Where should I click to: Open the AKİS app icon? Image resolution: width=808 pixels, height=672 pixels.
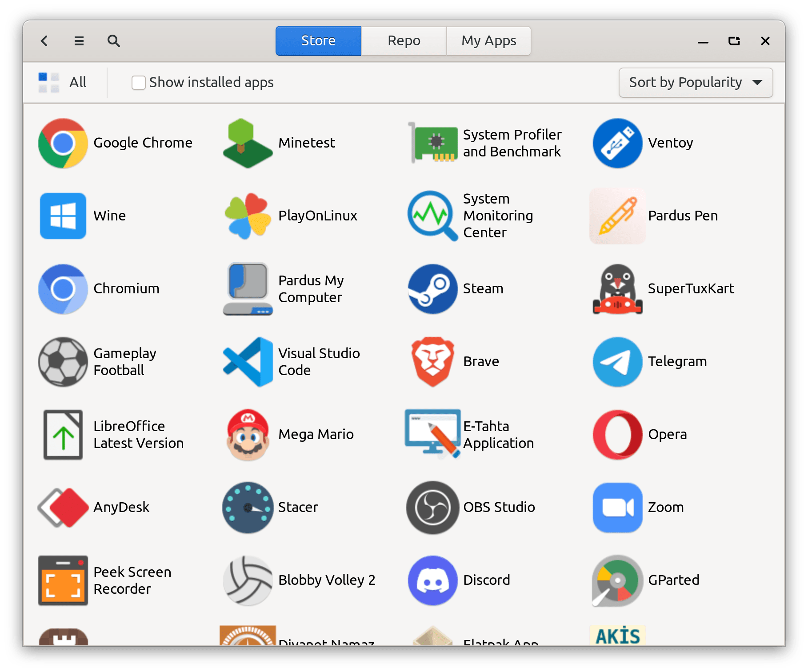(x=617, y=636)
